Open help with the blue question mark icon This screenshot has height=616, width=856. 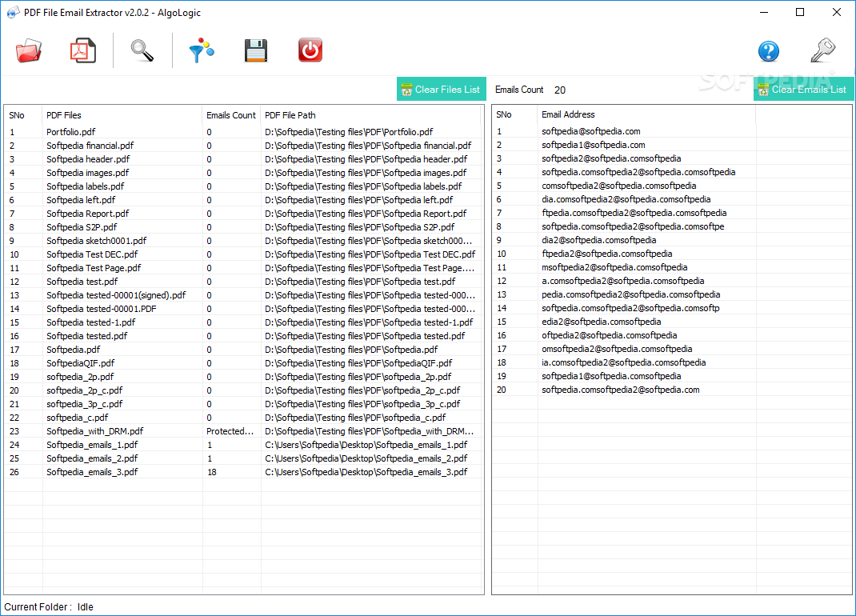[x=769, y=51]
